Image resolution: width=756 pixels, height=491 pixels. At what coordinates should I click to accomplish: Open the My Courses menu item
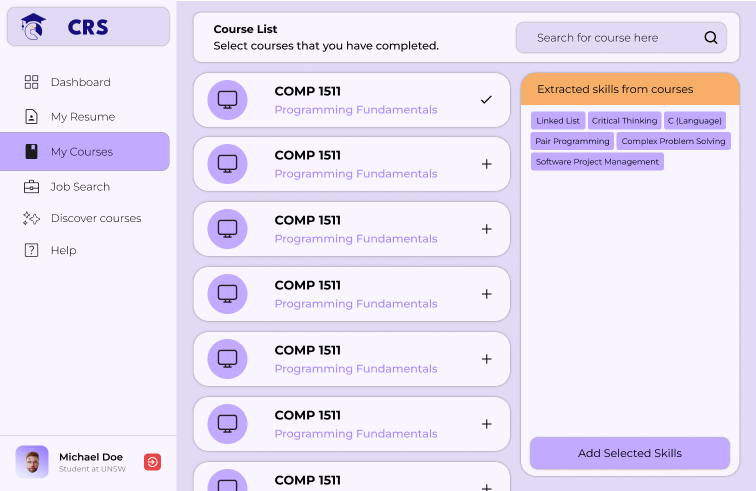[x=85, y=152]
